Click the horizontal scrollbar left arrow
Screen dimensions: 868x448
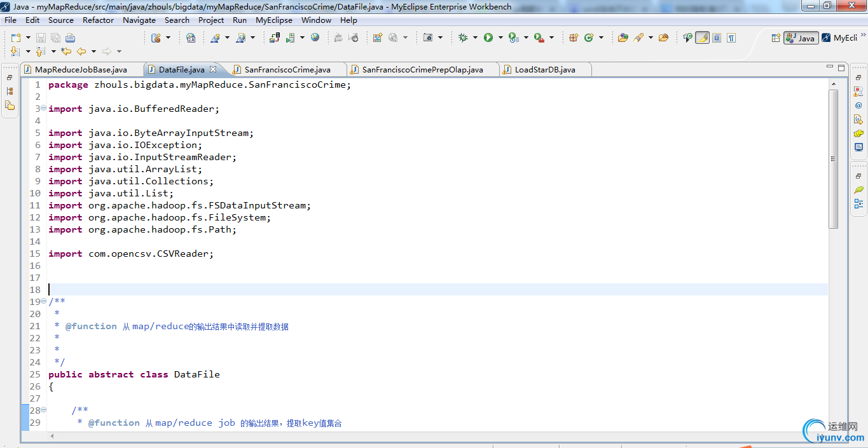tap(52, 437)
